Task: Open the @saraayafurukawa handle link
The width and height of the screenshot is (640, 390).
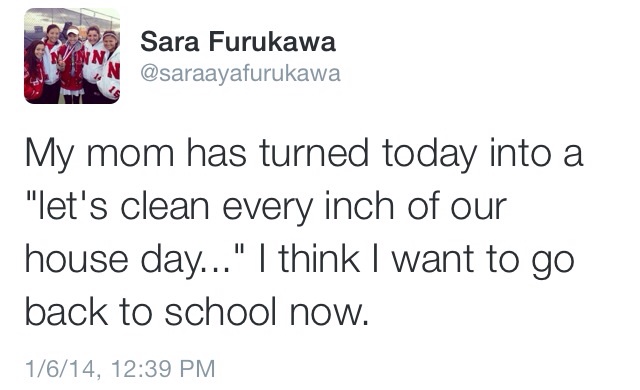Action: click(240, 74)
